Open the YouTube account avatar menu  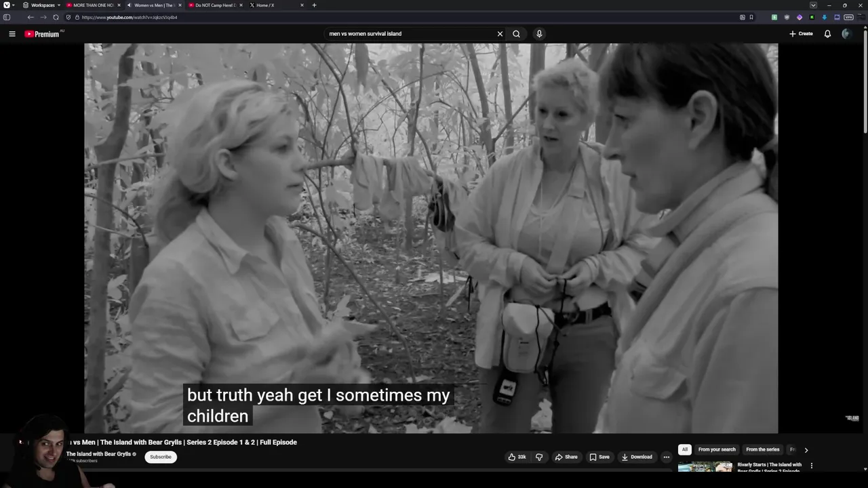[x=846, y=34]
